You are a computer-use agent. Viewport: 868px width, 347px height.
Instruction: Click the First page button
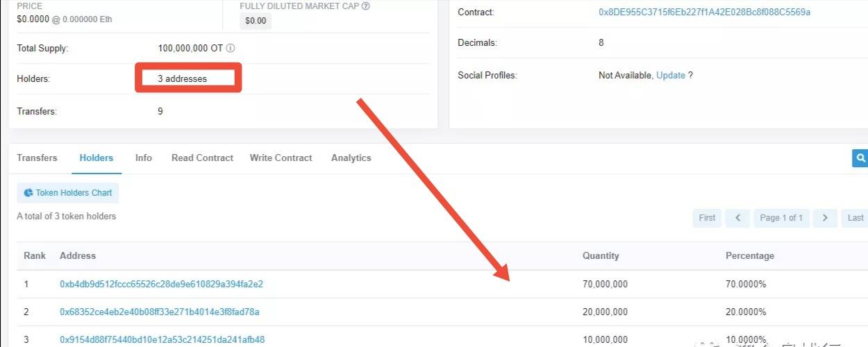click(707, 218)
